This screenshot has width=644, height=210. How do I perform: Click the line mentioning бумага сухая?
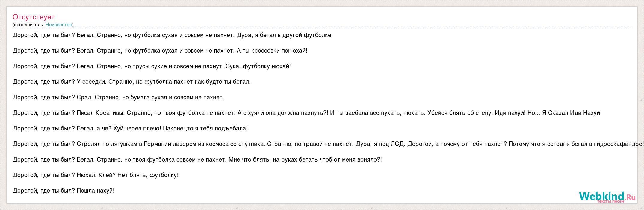click(x=118, y=97)
